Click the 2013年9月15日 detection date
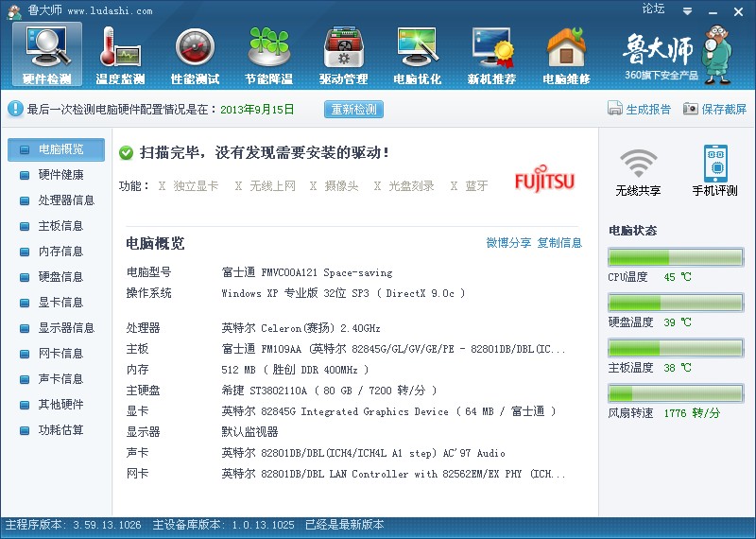The width and height of the screenshot is (756, 539). tap(257, 110)
